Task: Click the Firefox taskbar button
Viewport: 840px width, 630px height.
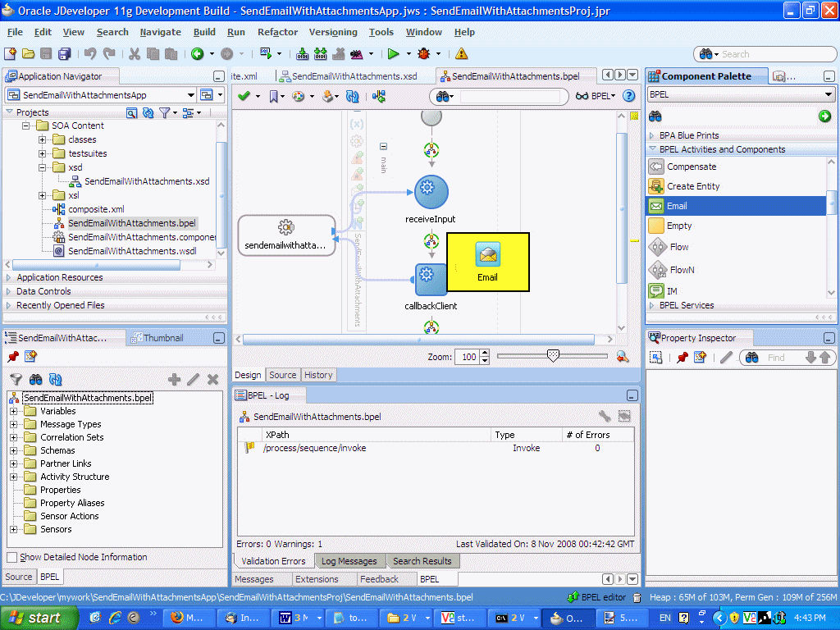Action: click(x=188, y=618)
